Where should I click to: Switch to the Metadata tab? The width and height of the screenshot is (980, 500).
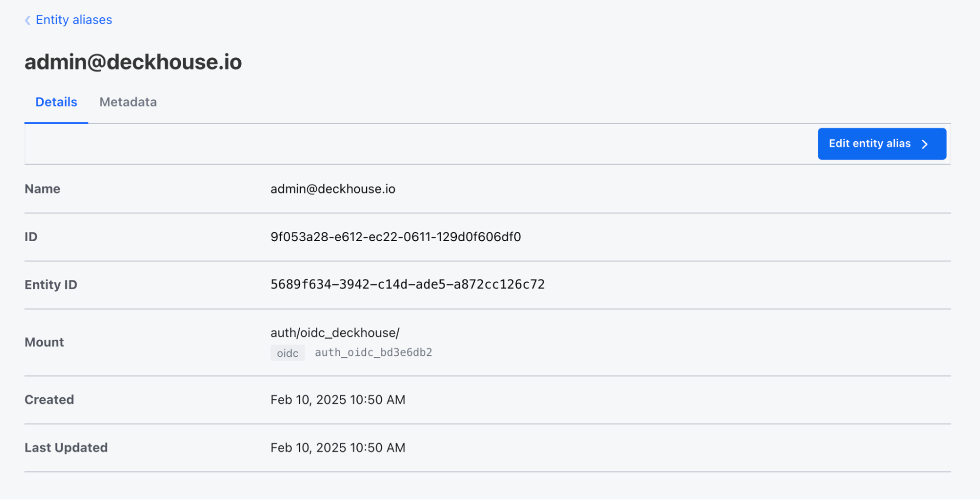point(128,102)
